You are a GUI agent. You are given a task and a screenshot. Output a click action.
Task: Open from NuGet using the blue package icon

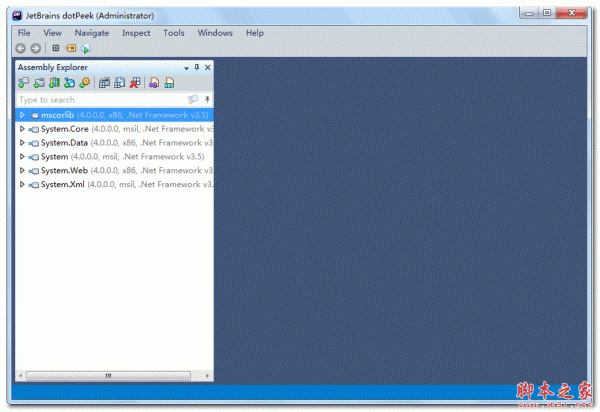point(69,83)
